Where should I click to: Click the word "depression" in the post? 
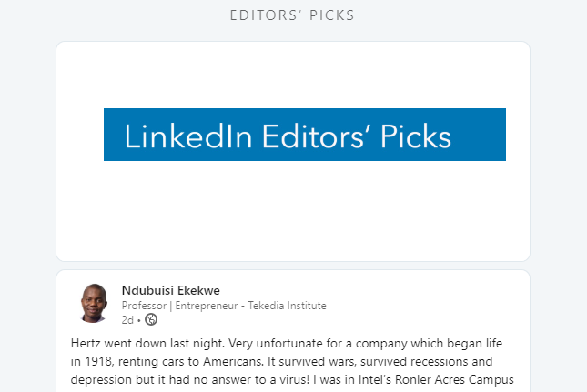tap(102, 379)
